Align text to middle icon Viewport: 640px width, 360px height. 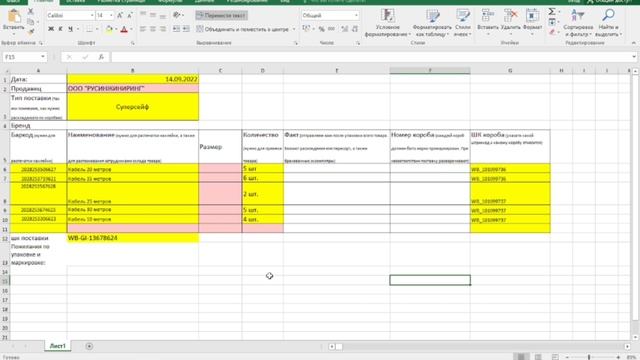click(153, 15)
